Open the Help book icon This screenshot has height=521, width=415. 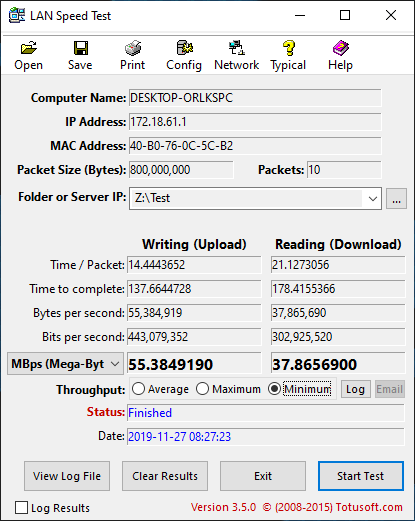(341, 48)
